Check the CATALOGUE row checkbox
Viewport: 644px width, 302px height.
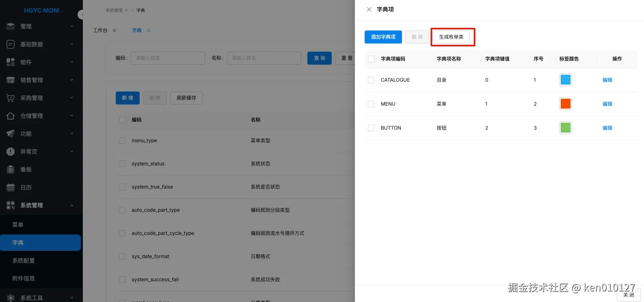click(371, 80)
